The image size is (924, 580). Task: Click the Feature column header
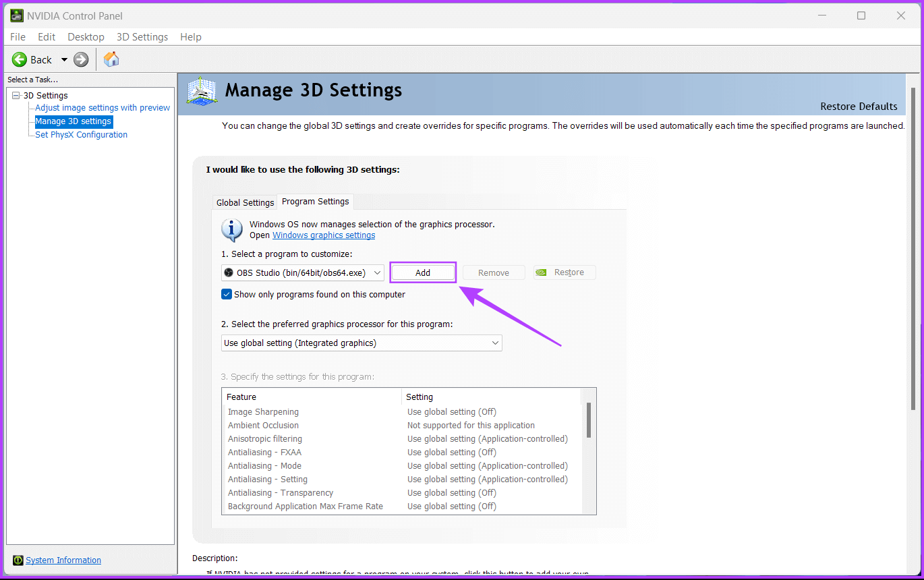point(312,397)
